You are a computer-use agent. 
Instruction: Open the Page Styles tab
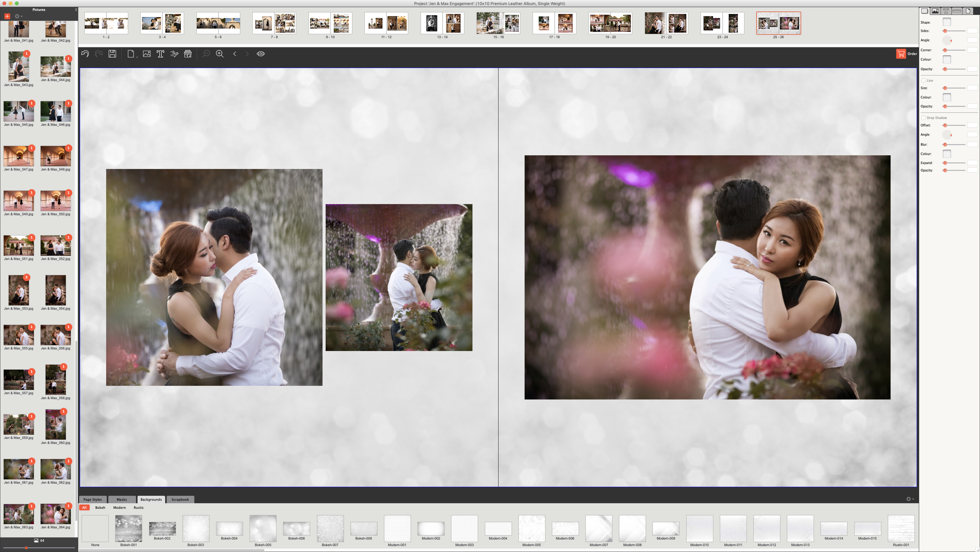[93, 500]
